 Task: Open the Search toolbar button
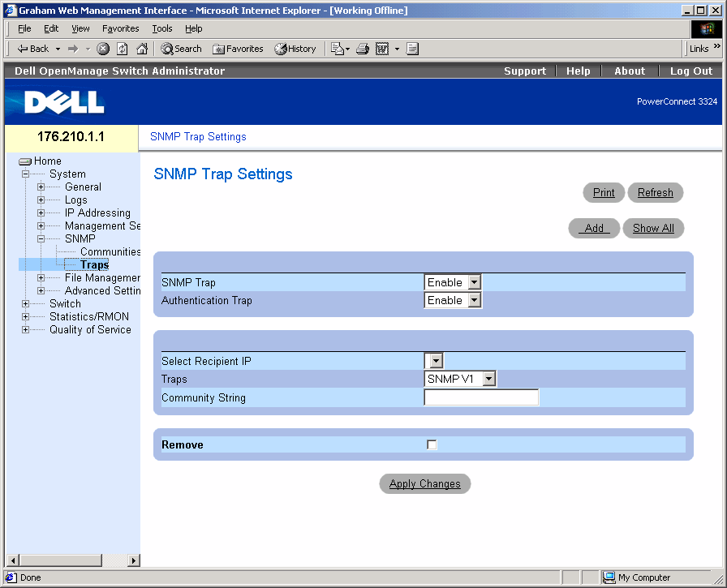[x=181, y=49]
